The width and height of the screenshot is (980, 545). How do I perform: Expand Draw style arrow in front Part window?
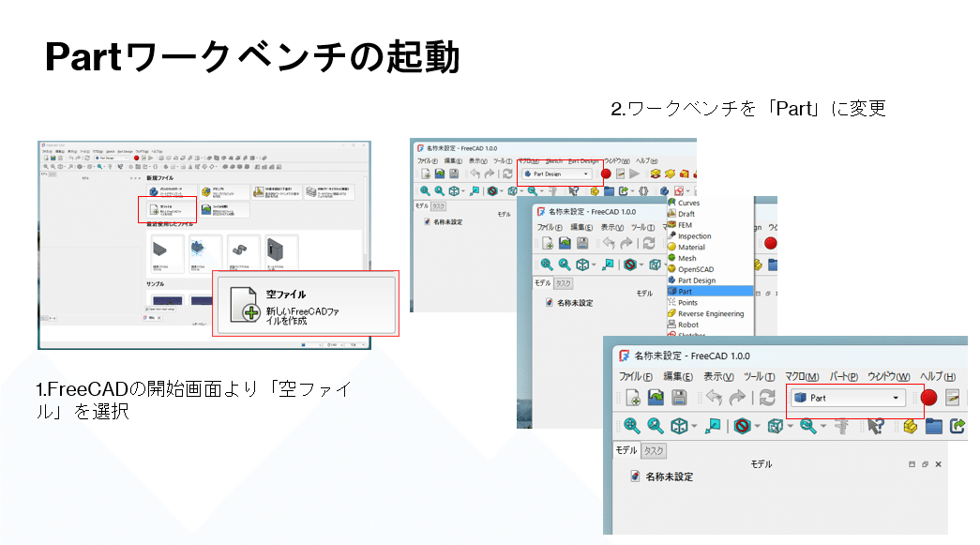758,427
